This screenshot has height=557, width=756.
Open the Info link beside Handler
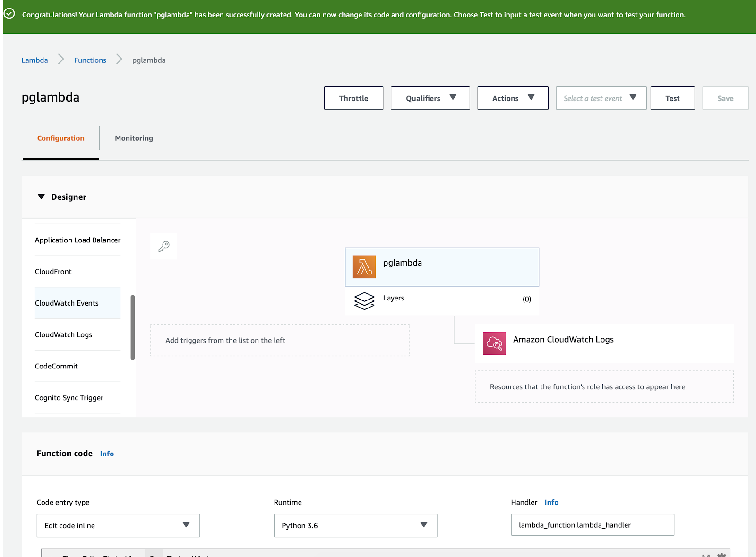(551, 502)
